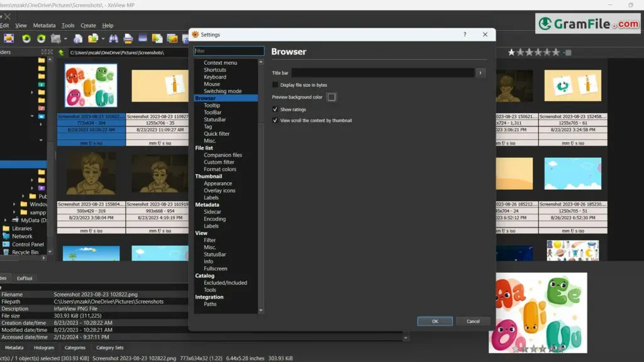This screenshot has width=644, height=362.
Task: Uncheck Show ratings checkbox
Action: point(275,109)
